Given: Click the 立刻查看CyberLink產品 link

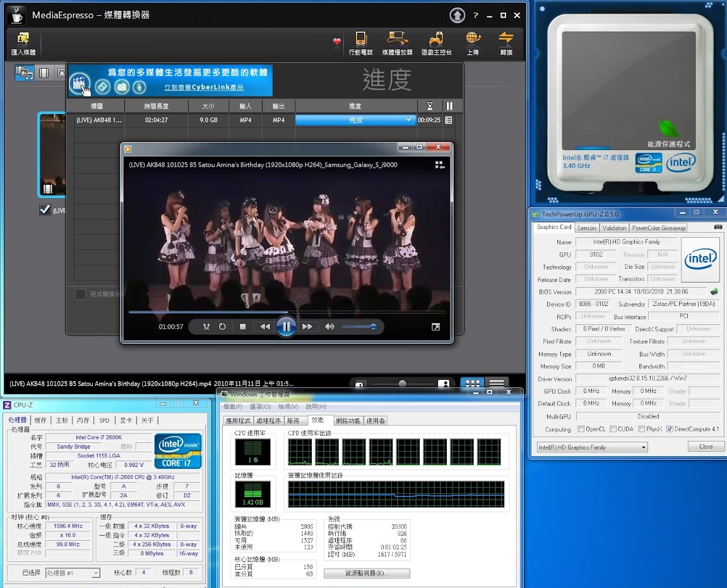Looking at the screenshot, I should coord(204,87).
